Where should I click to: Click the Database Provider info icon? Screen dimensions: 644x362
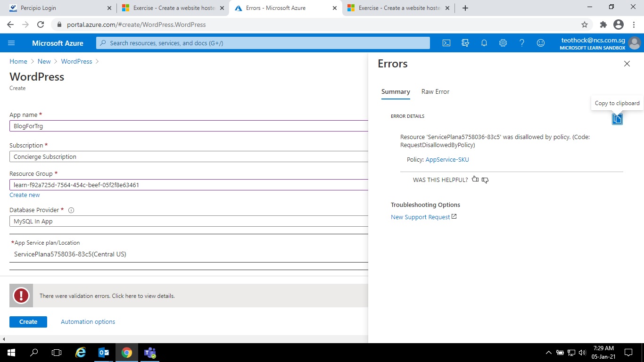(71, 210)
